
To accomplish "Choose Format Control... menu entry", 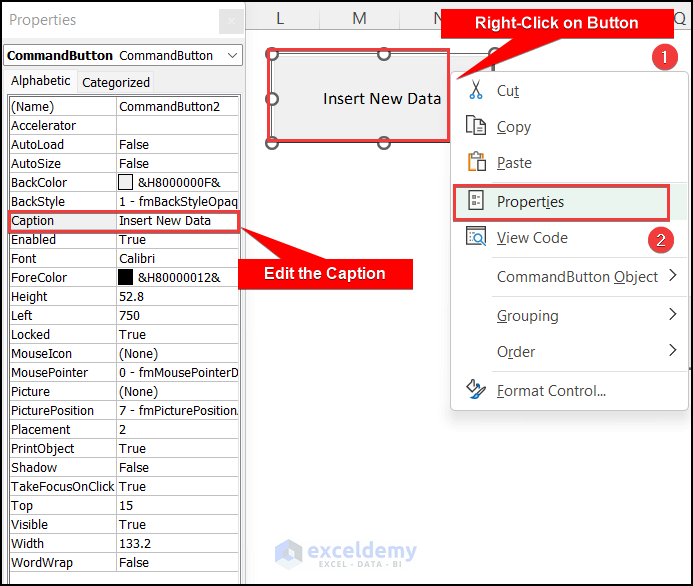I will point(569,391).
